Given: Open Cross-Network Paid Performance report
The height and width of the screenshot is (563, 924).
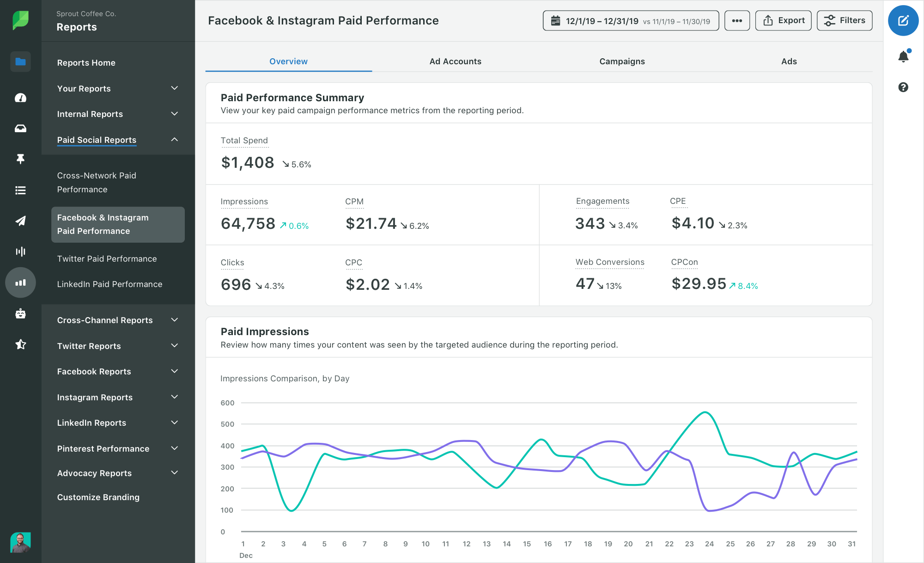Looking at the screenshot, I should pos(97,182).
